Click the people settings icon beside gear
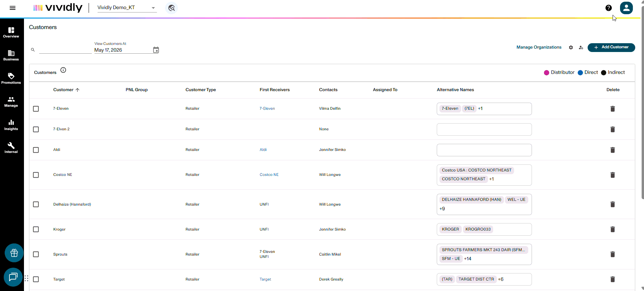This screenshot has height=291, width=644. (581, 48)
